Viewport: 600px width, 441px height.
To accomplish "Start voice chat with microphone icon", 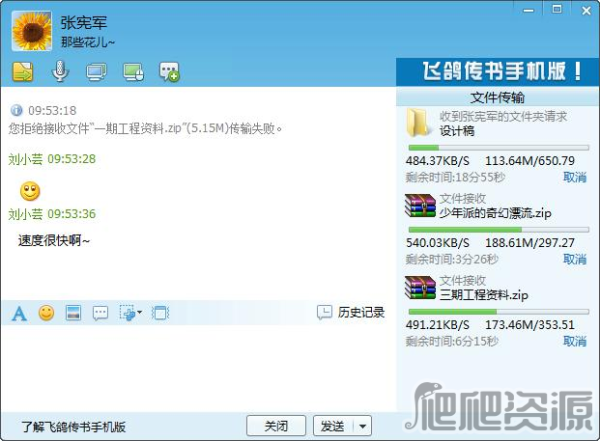I will (x=60, y=71).
